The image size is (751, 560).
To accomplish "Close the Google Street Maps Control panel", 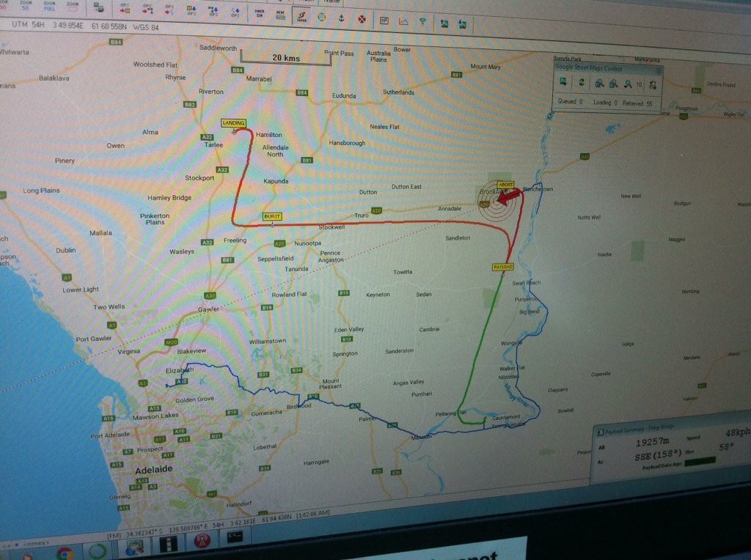I will pos(659,71).
